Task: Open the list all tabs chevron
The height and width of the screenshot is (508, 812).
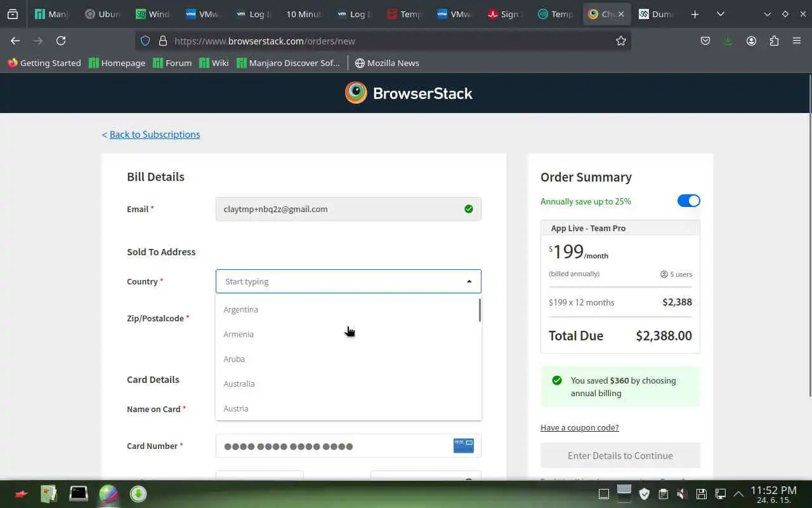Action: (721, 14)
